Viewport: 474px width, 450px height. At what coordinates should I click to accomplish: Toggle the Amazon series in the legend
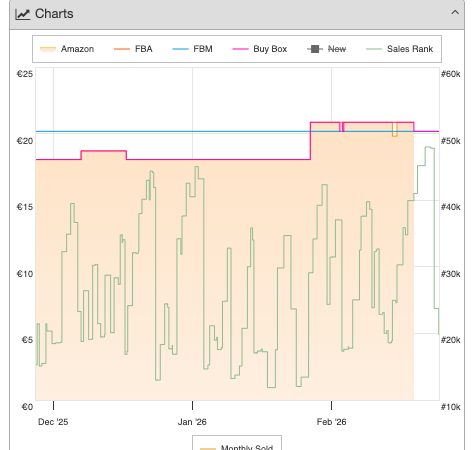[x=67, y=49]
